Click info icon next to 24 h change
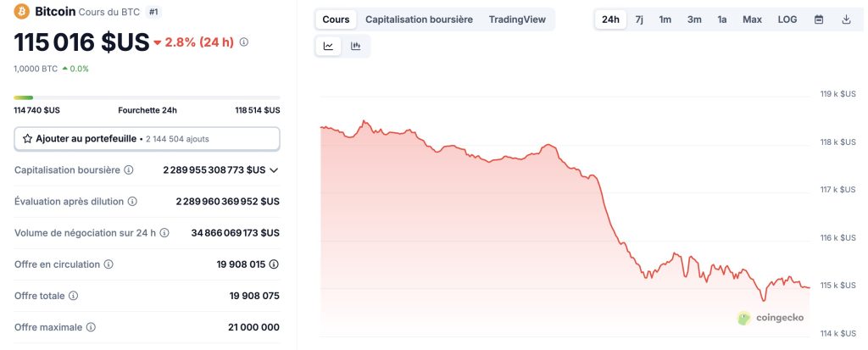 click(244, 42)
